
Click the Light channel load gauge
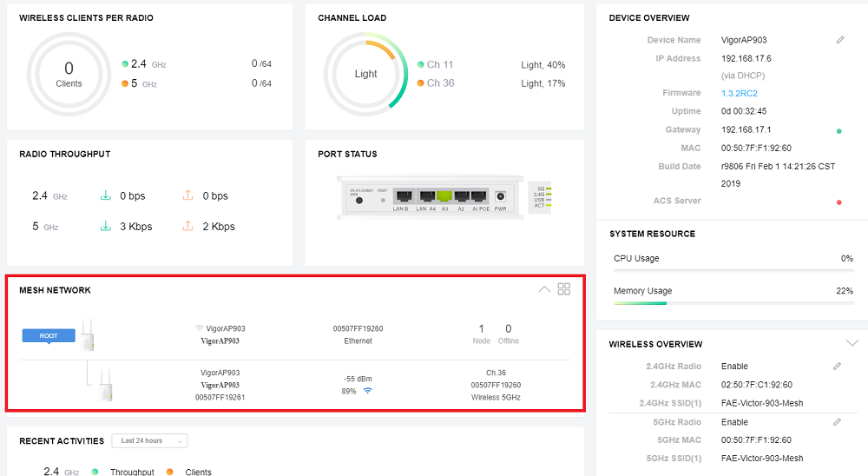click(366, 74)
